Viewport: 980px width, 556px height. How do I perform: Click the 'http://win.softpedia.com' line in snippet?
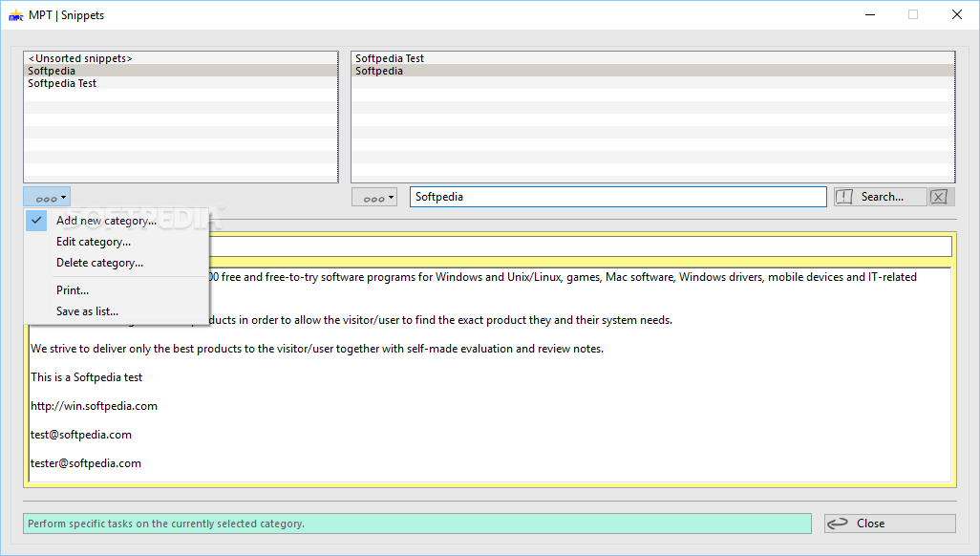pyautogui.click(x=94, y=407)
